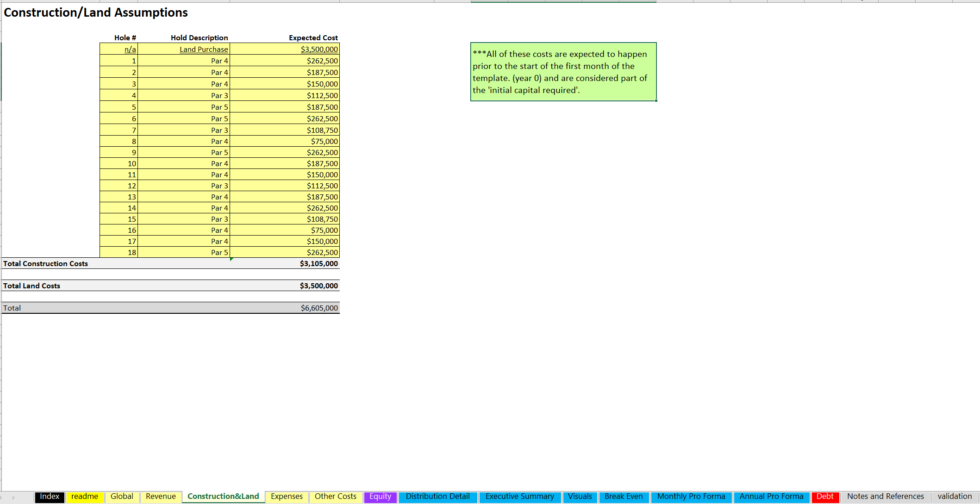The height and width of the screenshot is (504, 980).
Task: Select the red Debt sheet tab
Action: tap(825, 496)
